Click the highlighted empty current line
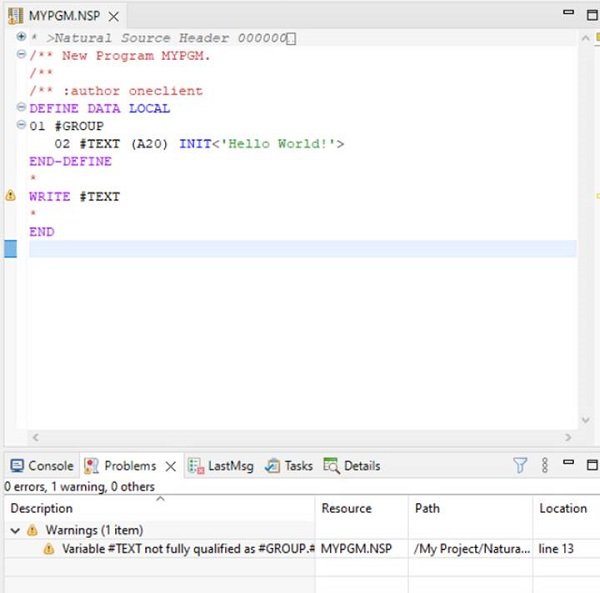The image size is (600, 593). coord(302,249)
